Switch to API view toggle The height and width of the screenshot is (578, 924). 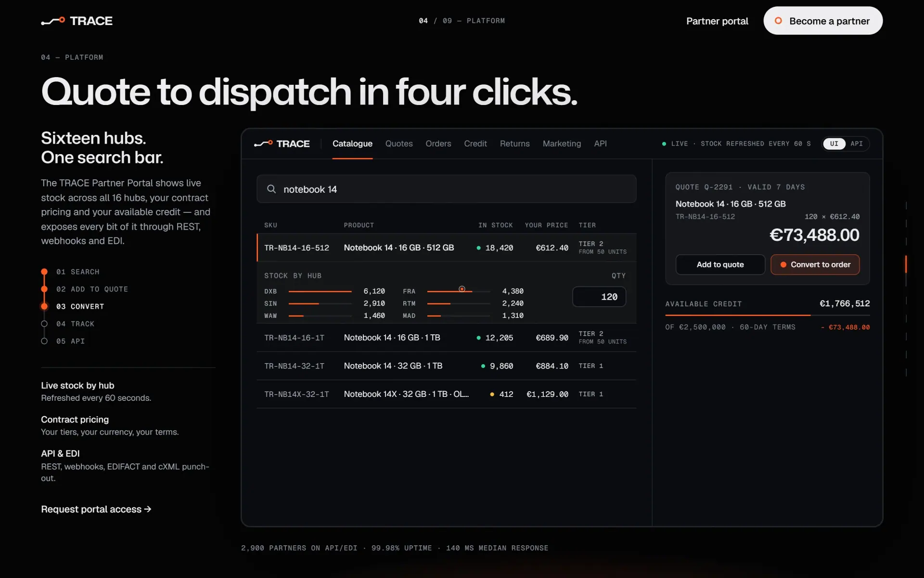click(857, 144)
